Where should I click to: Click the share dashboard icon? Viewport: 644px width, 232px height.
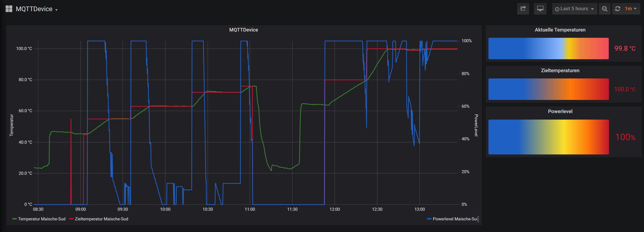(523, 9)
